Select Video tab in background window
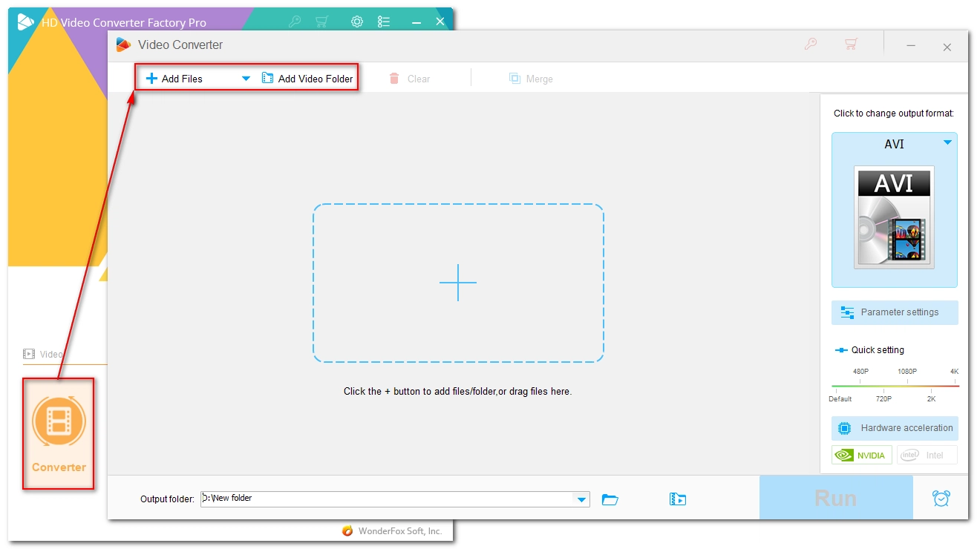Screen dimensions: 980x549 coord(43,354)
